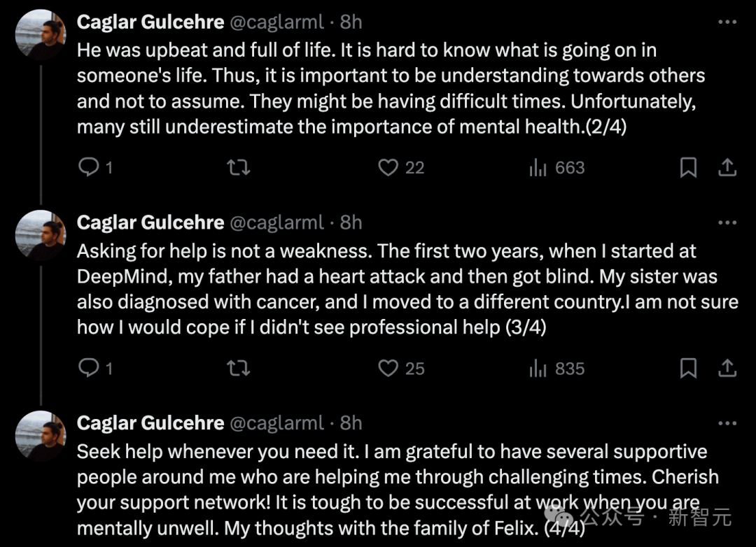Reply to the 2/4 mental health tweet
This screenshot has width=756, height=547.
point(88,168)
